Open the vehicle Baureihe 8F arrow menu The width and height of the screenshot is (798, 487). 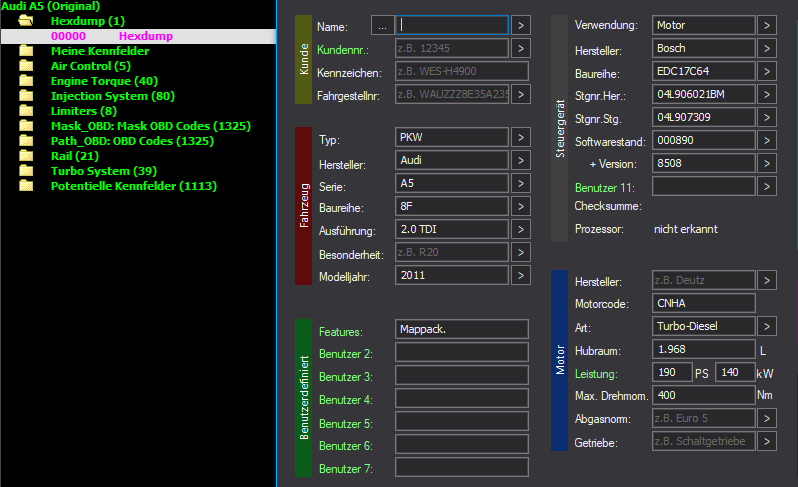(x=521, y=206)
